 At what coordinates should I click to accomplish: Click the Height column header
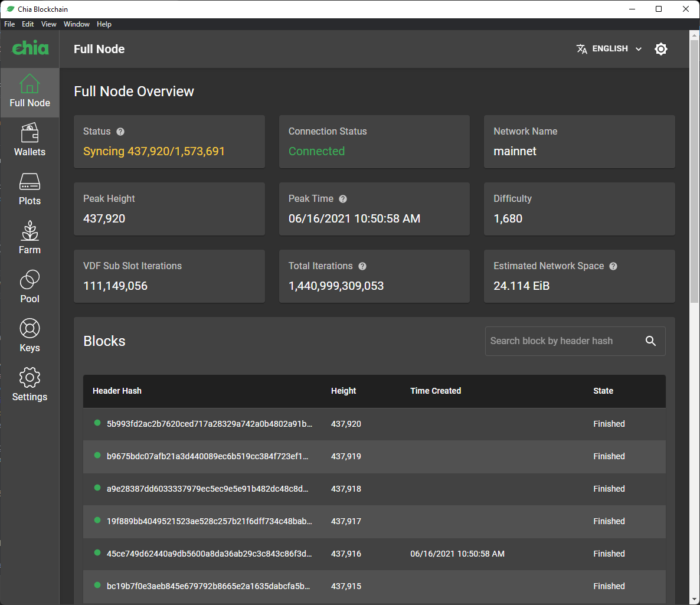click(344, 391)
